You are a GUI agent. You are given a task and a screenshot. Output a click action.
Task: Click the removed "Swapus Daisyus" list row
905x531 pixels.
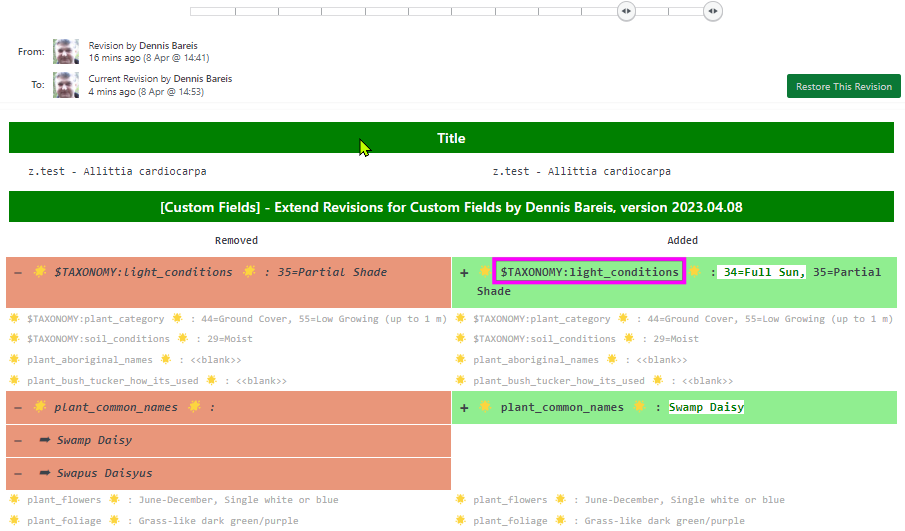[x=229, y=474]
